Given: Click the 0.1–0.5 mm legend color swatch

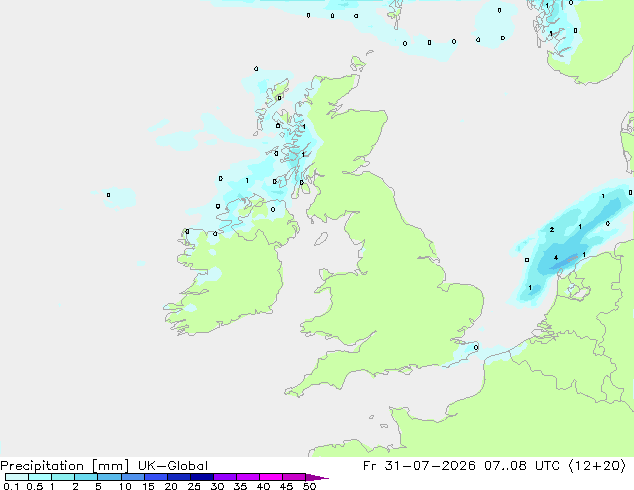Looking at the screenshot, I should [17, 477].
